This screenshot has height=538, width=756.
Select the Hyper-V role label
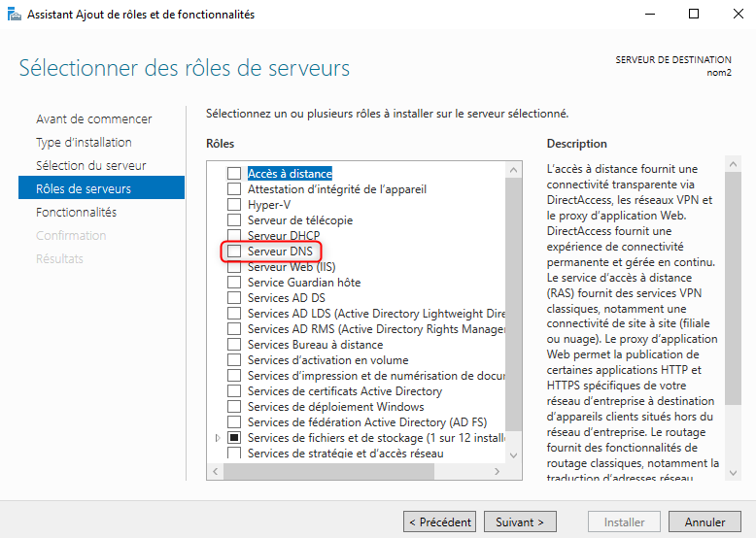269,205
